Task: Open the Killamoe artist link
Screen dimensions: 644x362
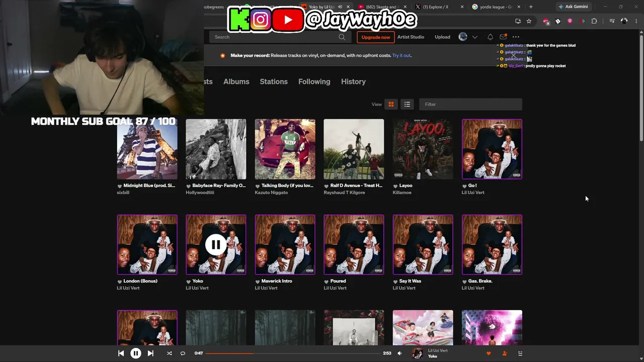Action: pyautogui.click(x=402, y=193)
